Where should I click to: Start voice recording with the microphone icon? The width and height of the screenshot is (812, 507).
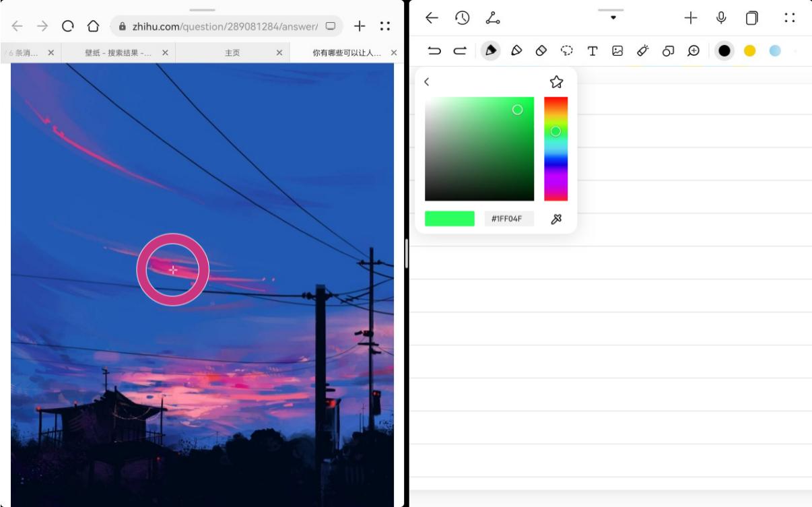[721, 18]
